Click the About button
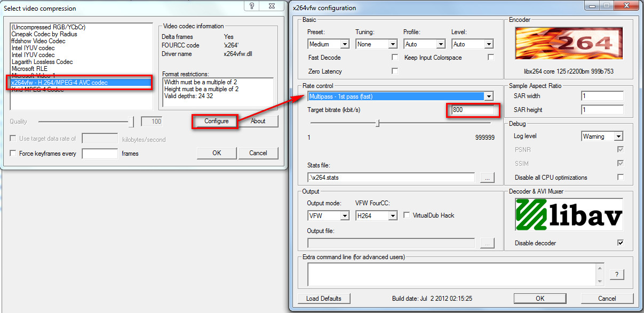644x313 pixels. [258, 121]
